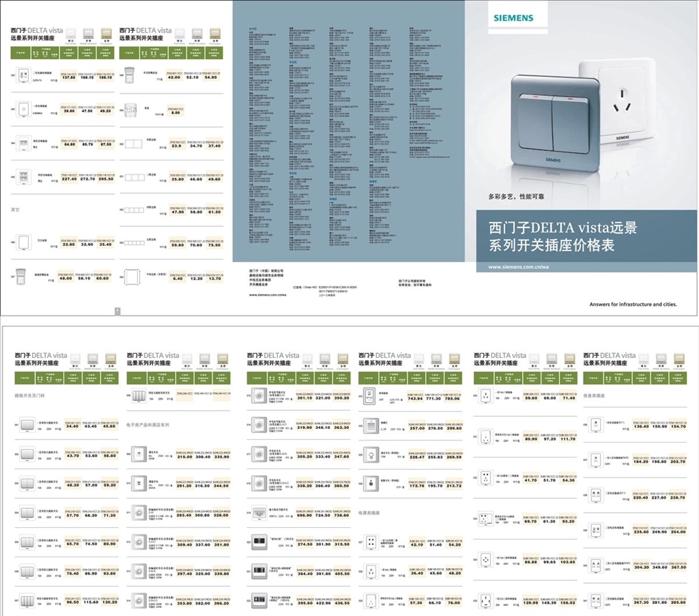
Task: Click the single price 8.00
Action: (x=175, y=113)
